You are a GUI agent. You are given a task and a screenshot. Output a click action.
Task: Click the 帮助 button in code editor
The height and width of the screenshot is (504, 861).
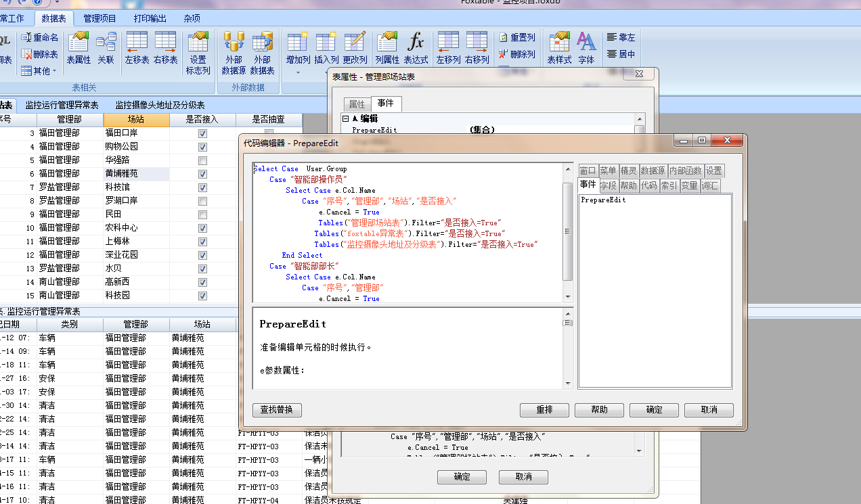[x=599, y=410]
